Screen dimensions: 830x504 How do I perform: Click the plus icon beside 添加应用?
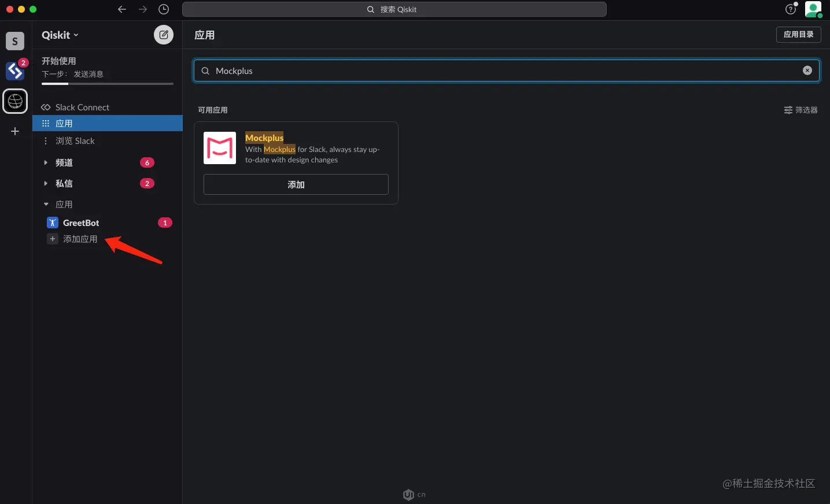[x=52, y=239]
